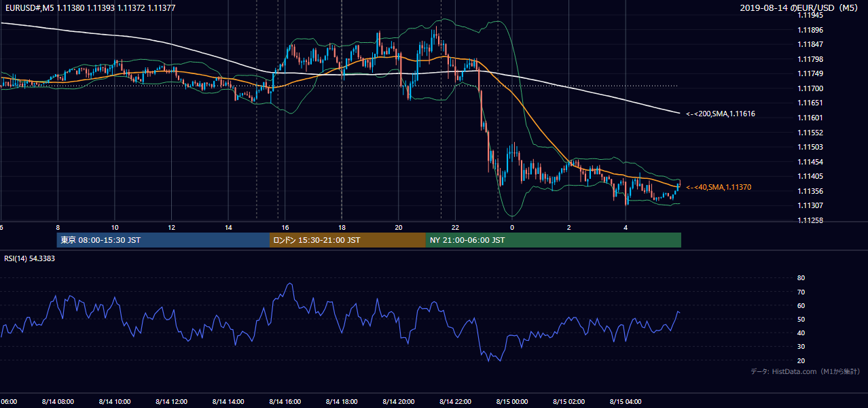This screenshot has height=408, width=868.
Task: Click price axis value 1.11601
Action: coord(810,118)
